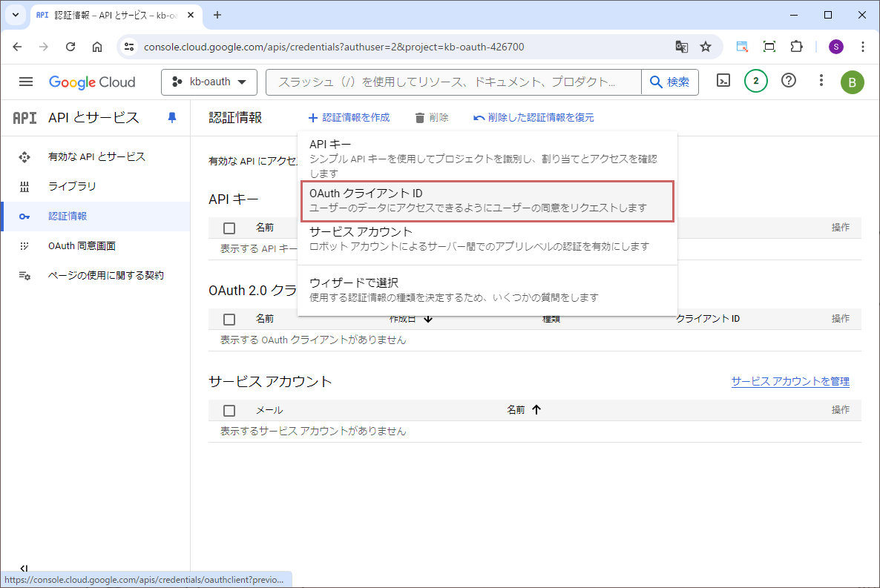The width and height of the screenshot is (880, 588).
Task: Open the Google Cloud hamburger navigation menu
Action: click(x=26, y=82)
